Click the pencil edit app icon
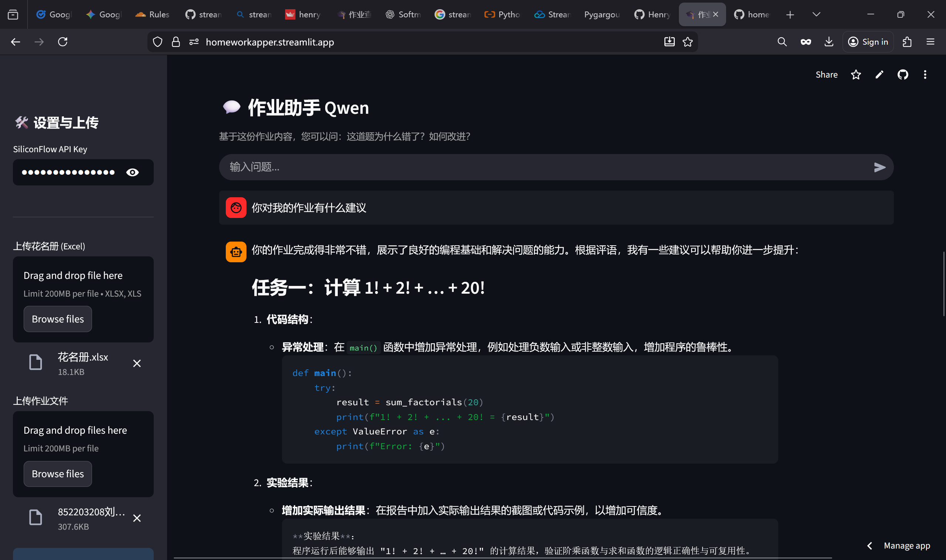The image size is (946, 560). [879, 75]
